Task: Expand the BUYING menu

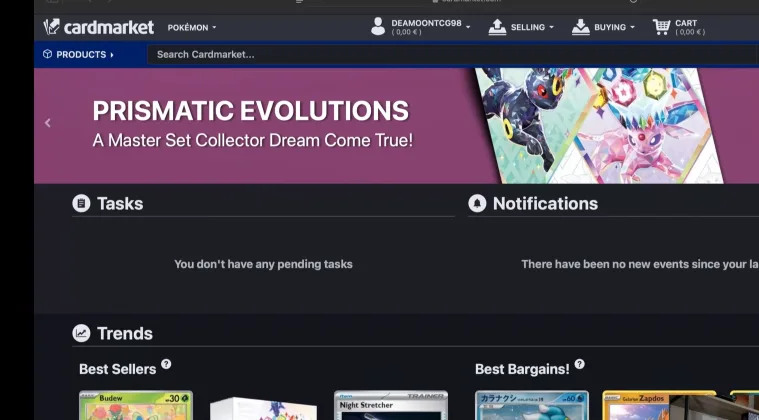Action: coord(614,28)
